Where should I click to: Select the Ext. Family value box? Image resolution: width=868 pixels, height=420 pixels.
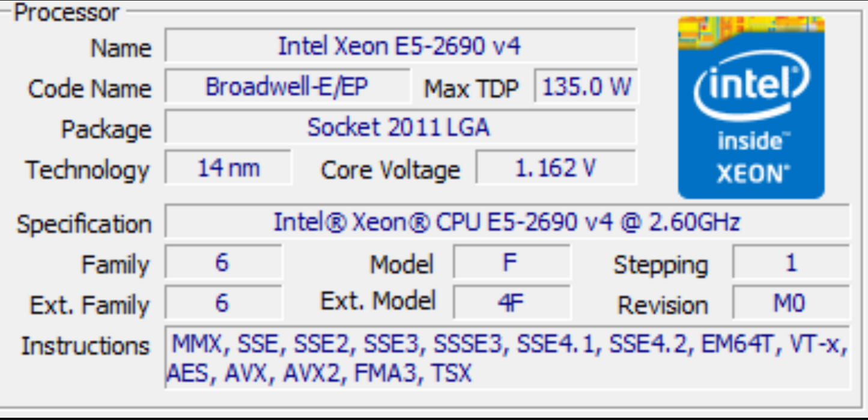(x=222, y=303)
